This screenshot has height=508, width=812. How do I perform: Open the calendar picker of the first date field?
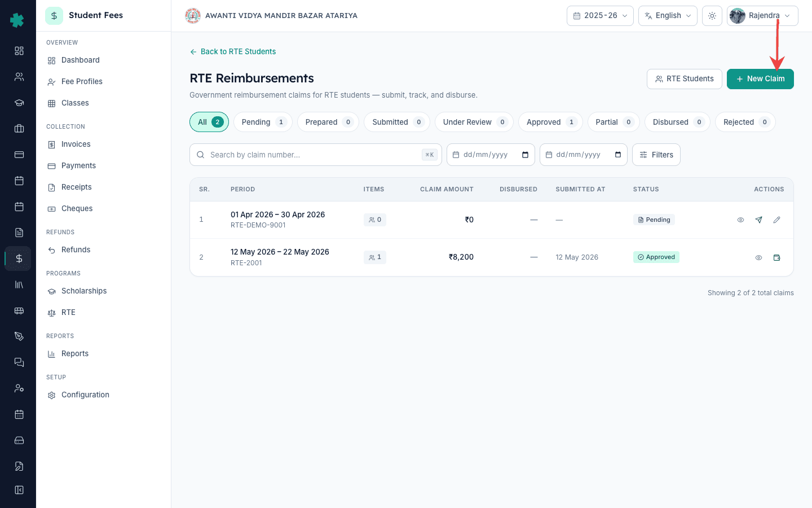pyautogui.click(x=526, y=155)
